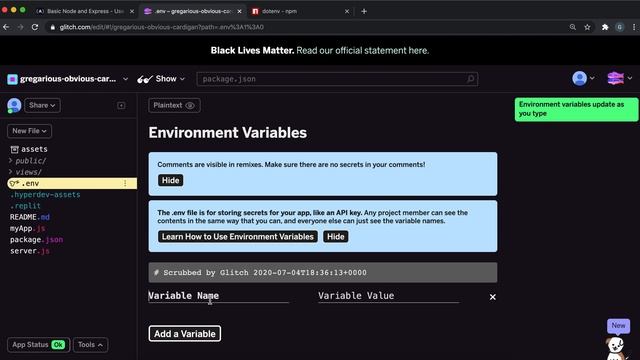Screen dimensions: 640x360
Task: Open the .hyperdev-assets file
Action: point(45,195)
